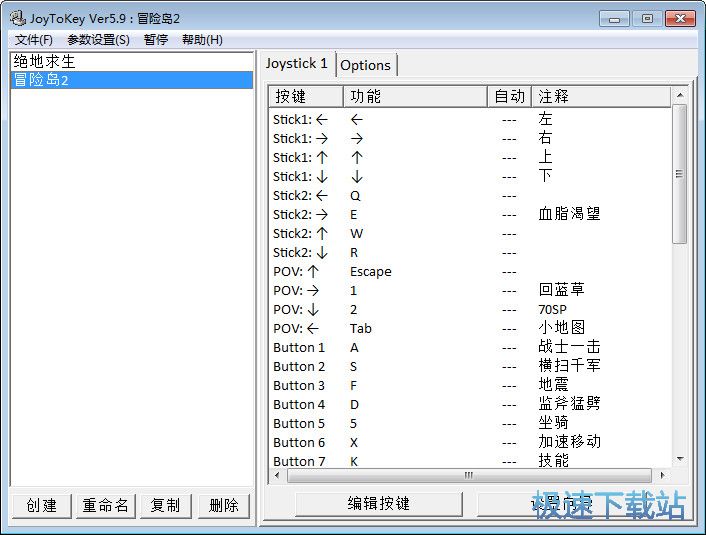
Task: Click the 创建 button
Action: (41, 505)
